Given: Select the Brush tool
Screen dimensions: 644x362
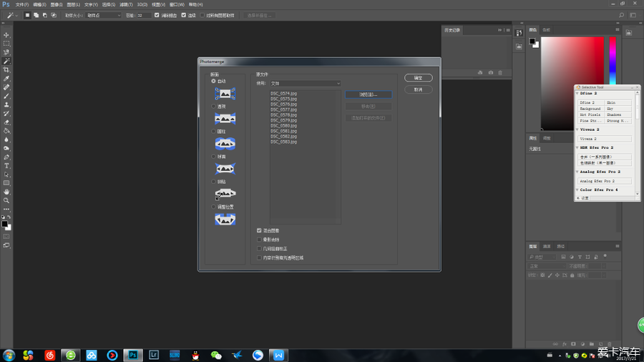Looking at the screenshot, I should pyautogui.click(x=6, y=96).
